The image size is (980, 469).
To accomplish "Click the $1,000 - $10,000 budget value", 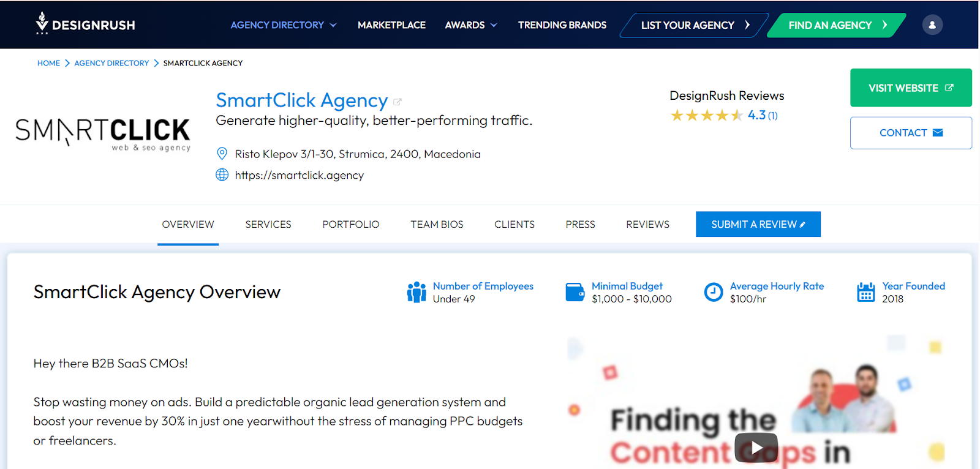I will 631,299.
